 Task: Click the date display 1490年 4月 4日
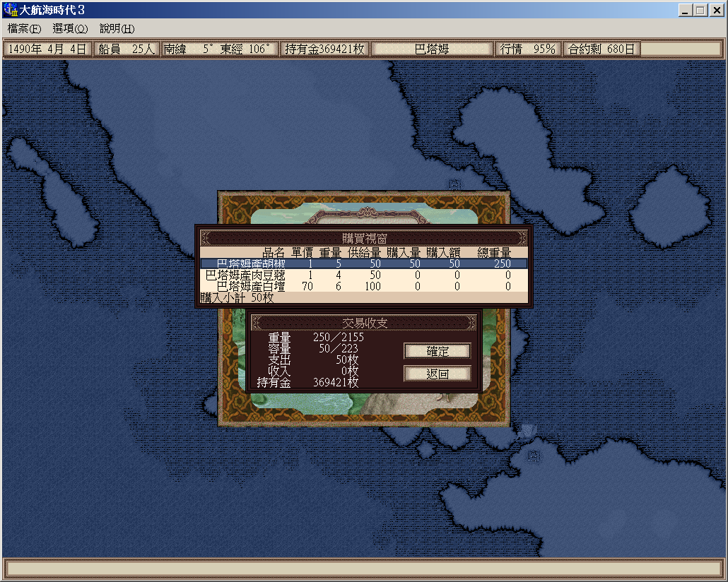tap(47, 49)
